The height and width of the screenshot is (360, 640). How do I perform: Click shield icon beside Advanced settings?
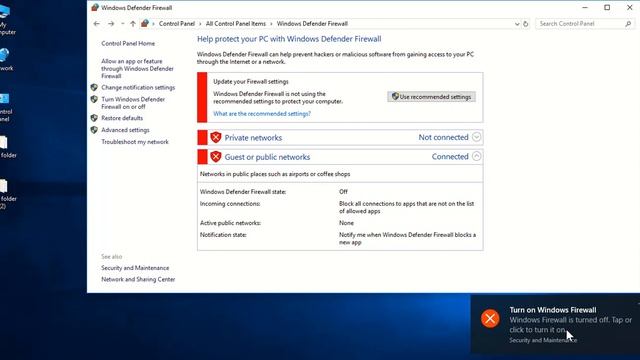[94, 130]
